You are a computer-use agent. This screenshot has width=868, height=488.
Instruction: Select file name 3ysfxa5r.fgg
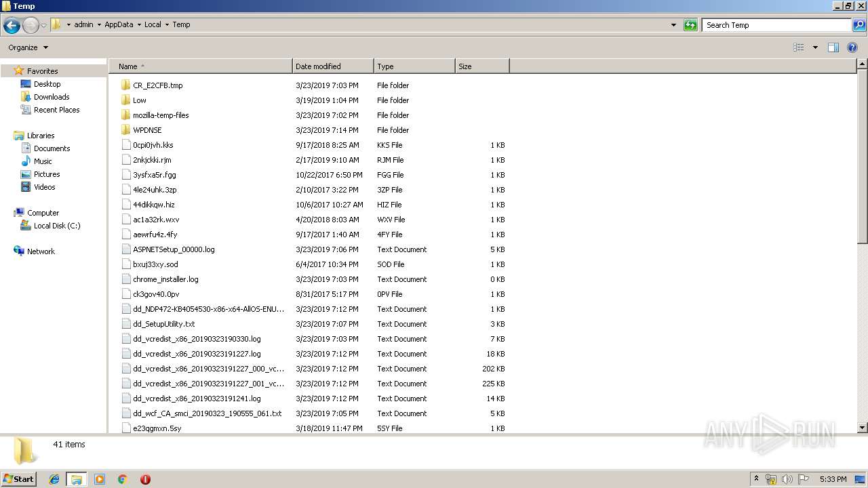click(155, 175)
